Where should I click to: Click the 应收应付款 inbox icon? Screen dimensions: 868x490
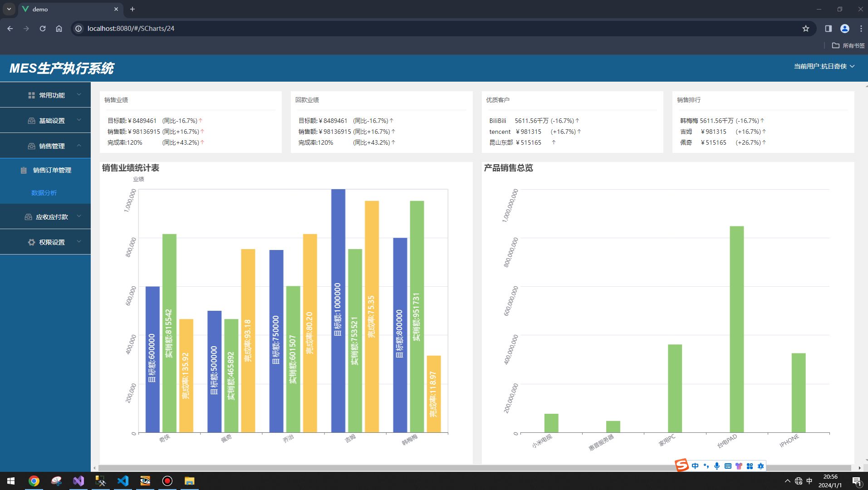tap(28, 217)
